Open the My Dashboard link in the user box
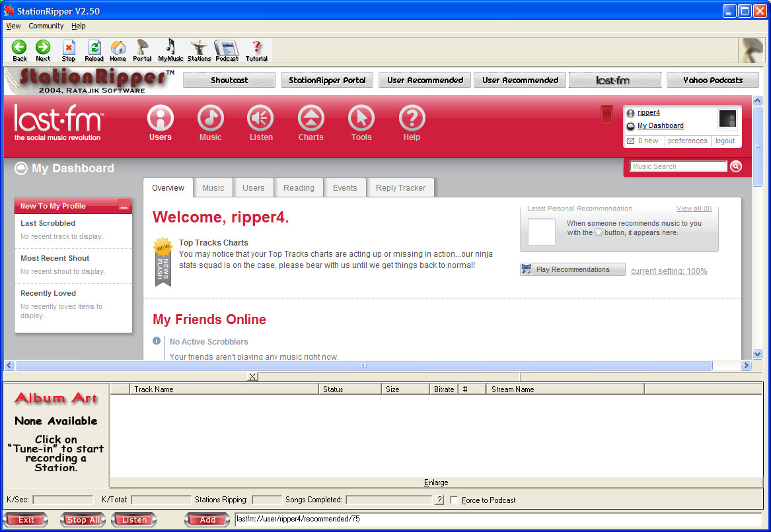The image size is (771, 532). [x=661, y=126]
